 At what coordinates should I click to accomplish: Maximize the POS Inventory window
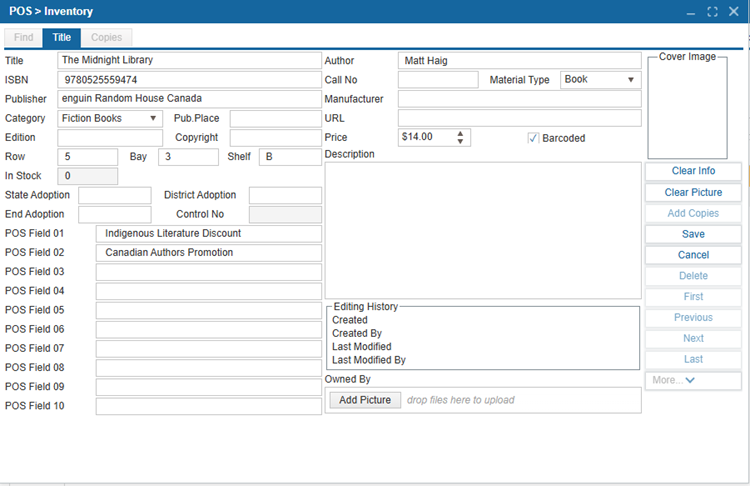point(712,12)
